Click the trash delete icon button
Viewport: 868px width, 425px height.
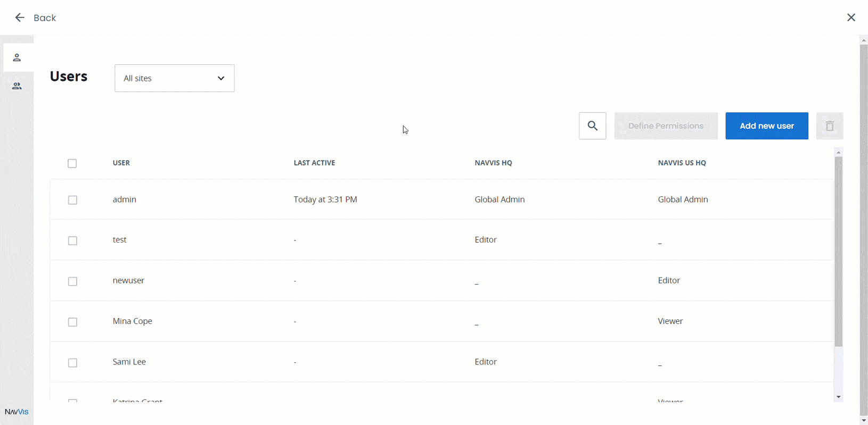tap(829, 126)
